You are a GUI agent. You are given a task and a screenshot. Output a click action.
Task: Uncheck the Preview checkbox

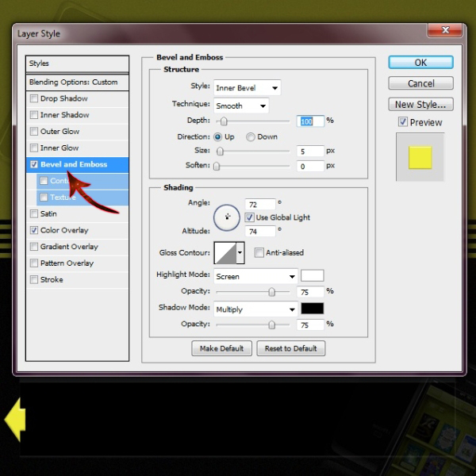tap(403, 122)
